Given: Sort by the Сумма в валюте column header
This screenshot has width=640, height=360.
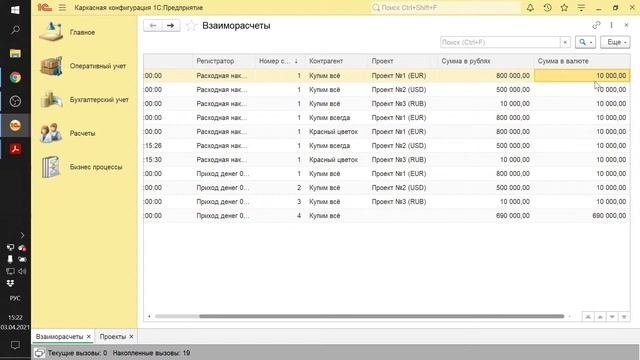Looking at the screenshot, I should click(x=582, y=61).
